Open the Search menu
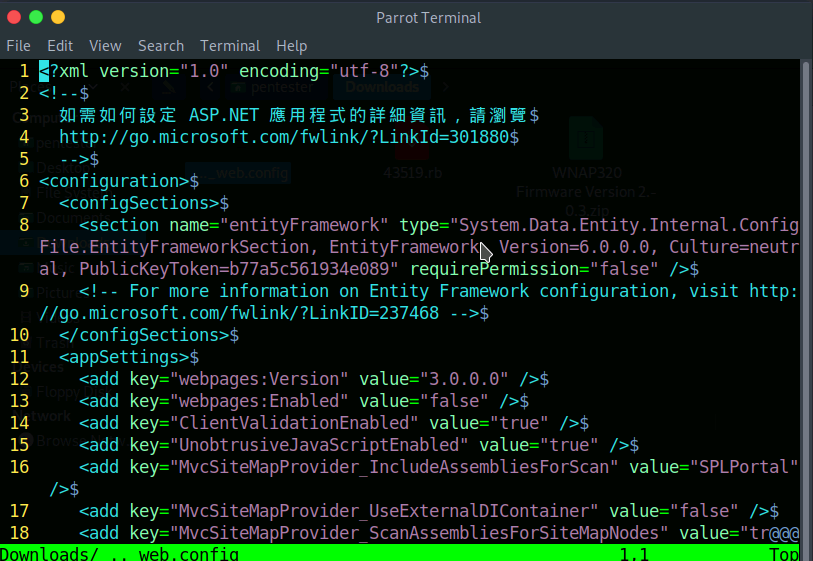 (161, 46)
